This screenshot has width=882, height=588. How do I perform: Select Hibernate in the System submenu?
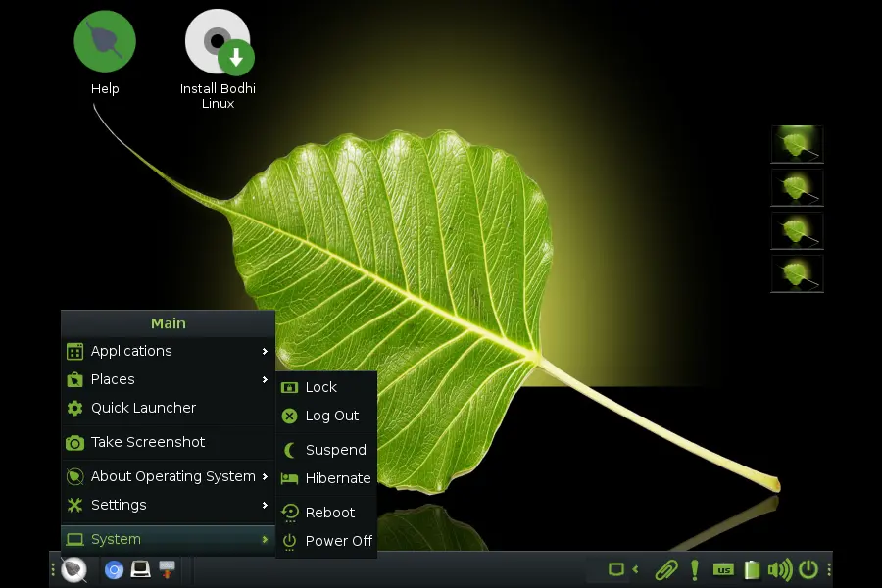[x=326, y=478]
